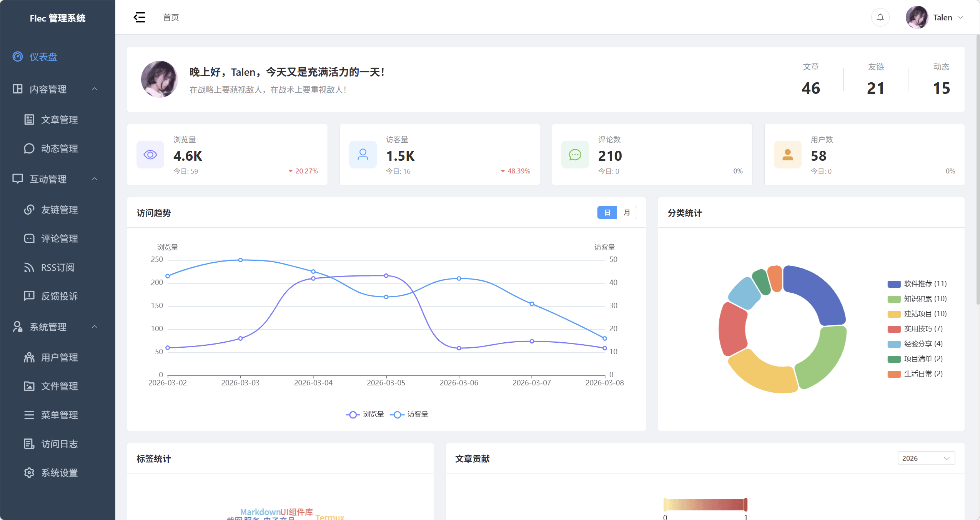Go to 文章管理 menu item
Screen dimensions: 980x520
click(x=58, y=119)
